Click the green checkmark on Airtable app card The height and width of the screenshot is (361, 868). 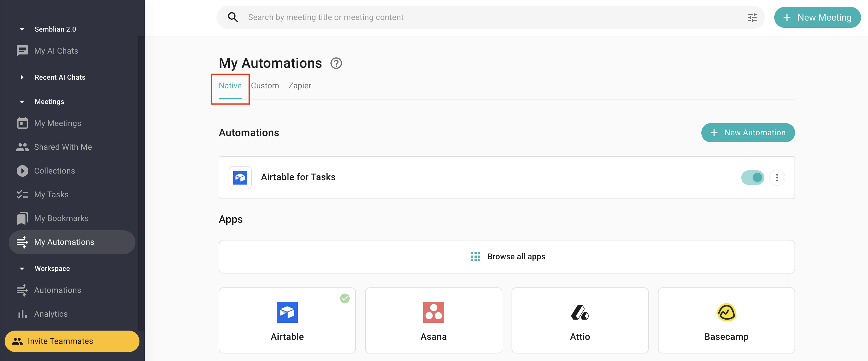click(344, 298)
